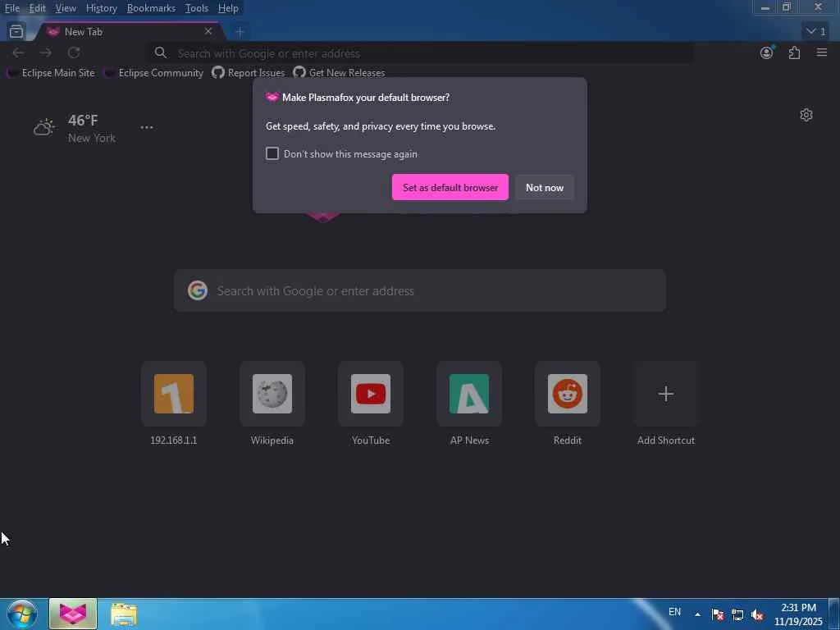The image size is (840, 630).
Task: Click the Plasmafox taskbar icon
Action: tap(73, 614)
